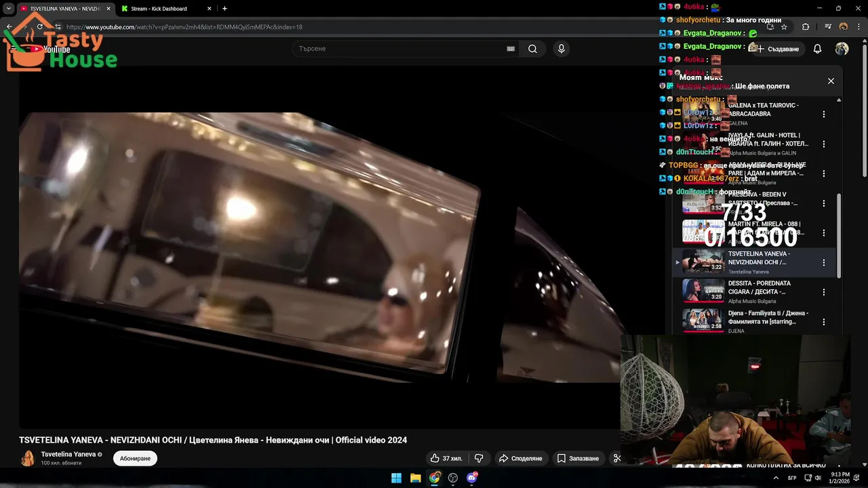The width and height of the screenshot is (868, 488).
Task: Save video with Запазване button
Action: 578,458
